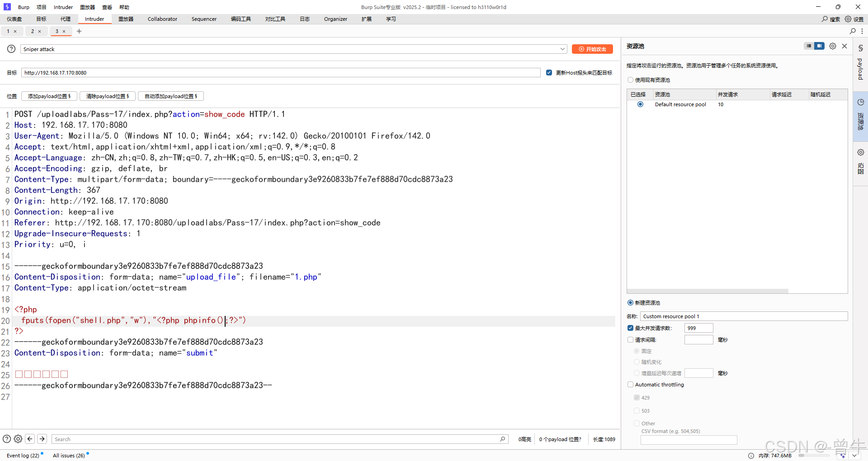The image size is (868, 461).
Task: Open the 目标 target tab
Action: pyautogui.click(x=41, y=19)
